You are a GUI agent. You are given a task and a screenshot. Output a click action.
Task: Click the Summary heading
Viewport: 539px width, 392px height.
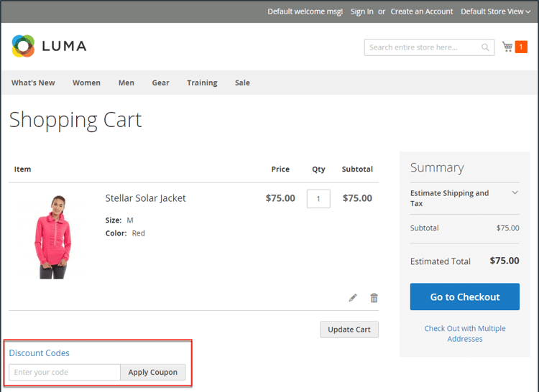pos(437,167)
